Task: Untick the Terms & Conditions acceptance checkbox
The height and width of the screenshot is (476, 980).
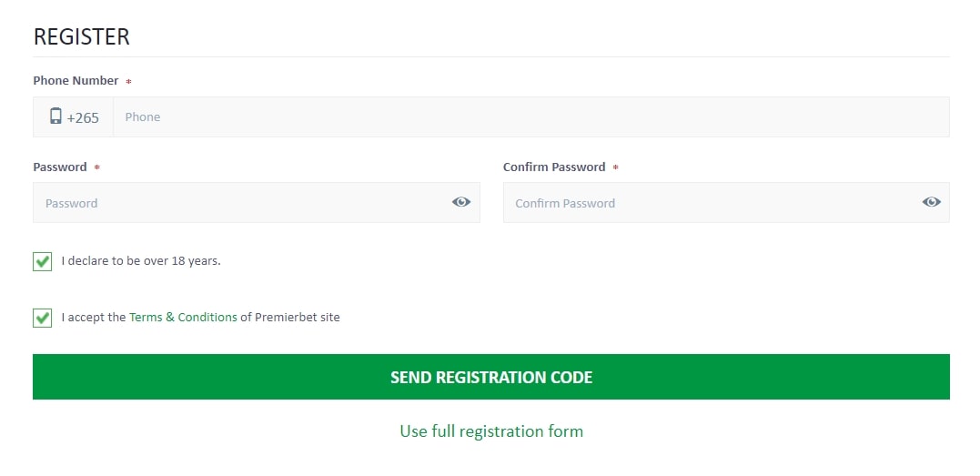Action: point(43,318)
